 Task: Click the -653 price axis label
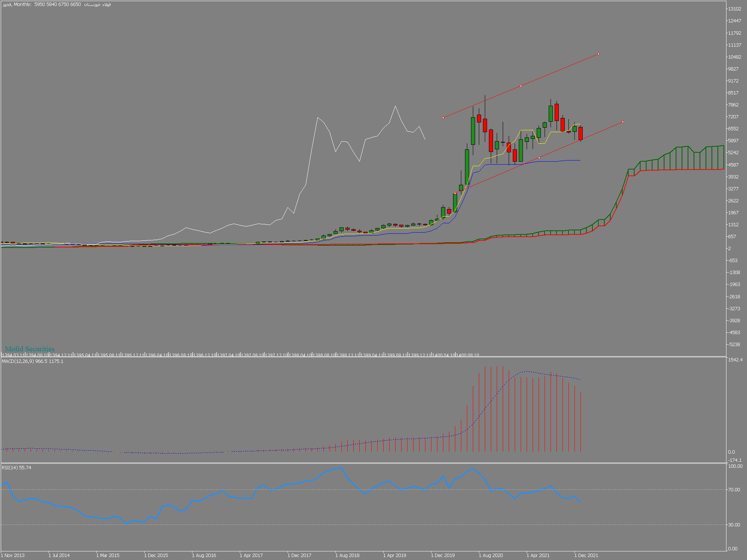point(733,261)
